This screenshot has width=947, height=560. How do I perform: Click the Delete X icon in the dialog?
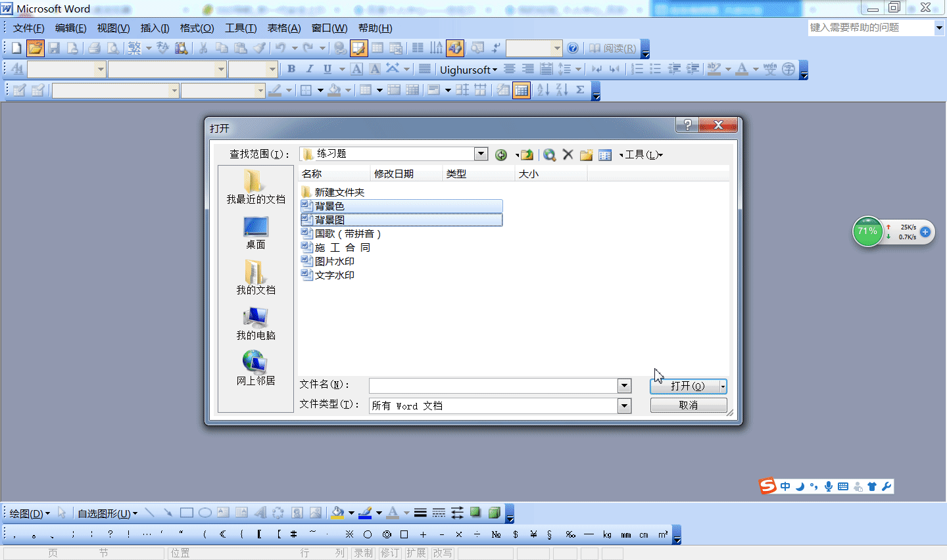568,154
